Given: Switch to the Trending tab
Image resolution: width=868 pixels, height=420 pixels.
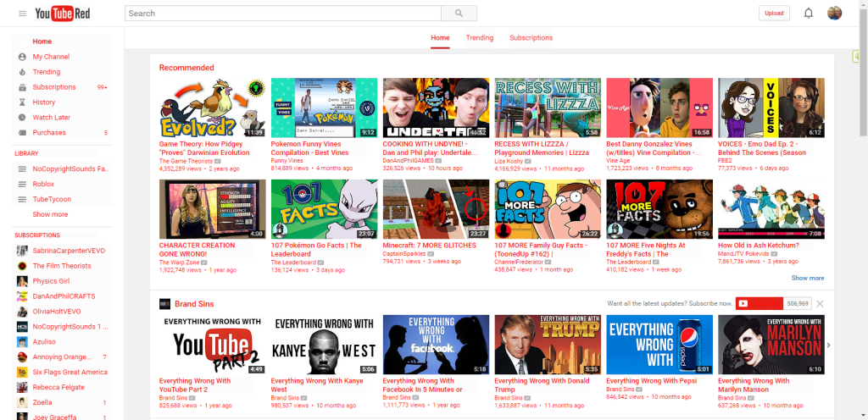Looking at the screenshot, I should [x=480, y=38].
